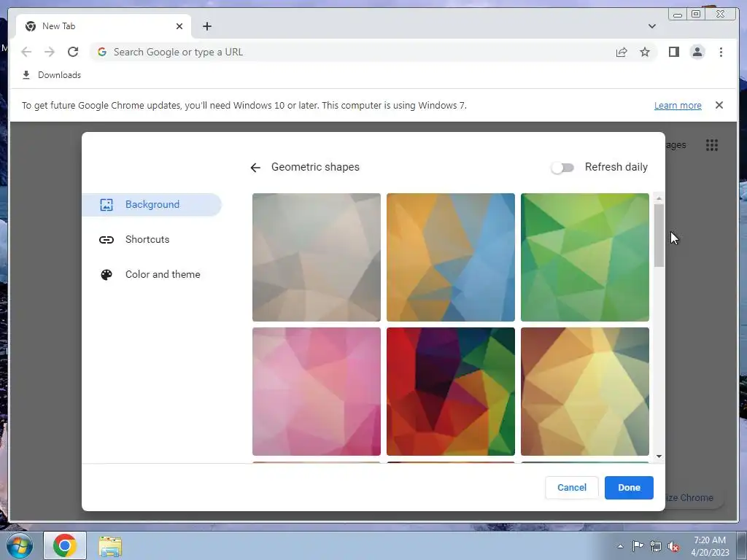747x560 pixels.
Task: Focus the Search Google or type a URL box
Action: click(352, 52)
